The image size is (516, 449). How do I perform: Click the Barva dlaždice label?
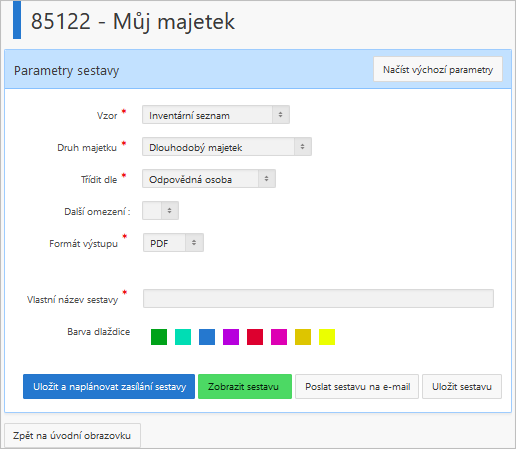tap(99, 332)
